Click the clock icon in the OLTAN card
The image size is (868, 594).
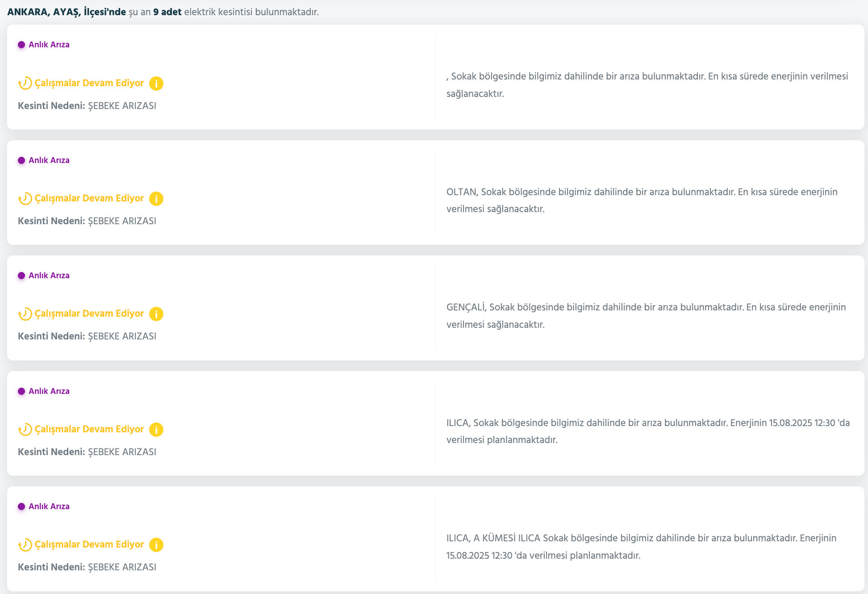[x=25, y=199]
